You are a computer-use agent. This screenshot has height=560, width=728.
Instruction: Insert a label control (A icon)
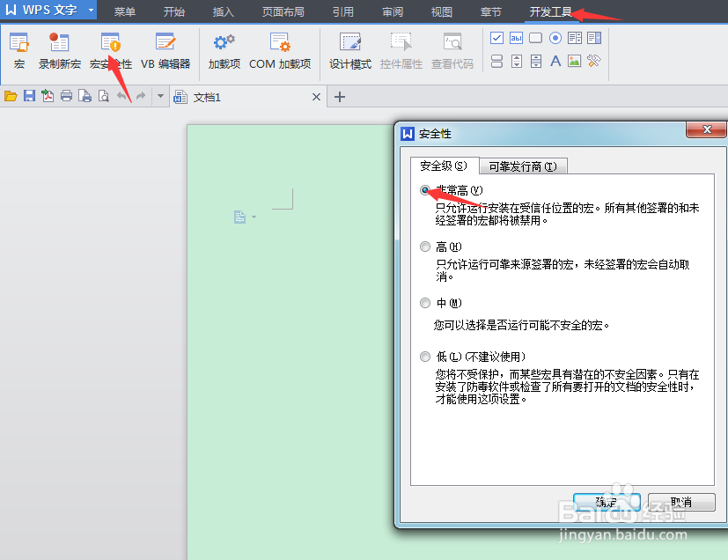[x=555, y=62]
